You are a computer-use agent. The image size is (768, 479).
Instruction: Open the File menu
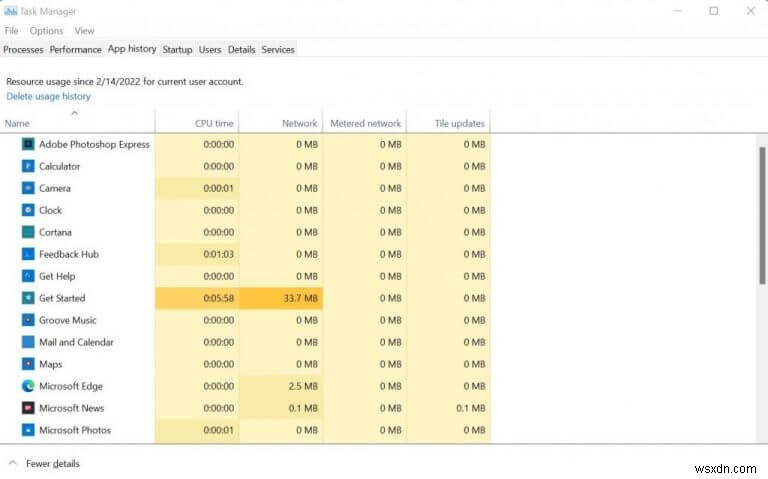point(11,31)
